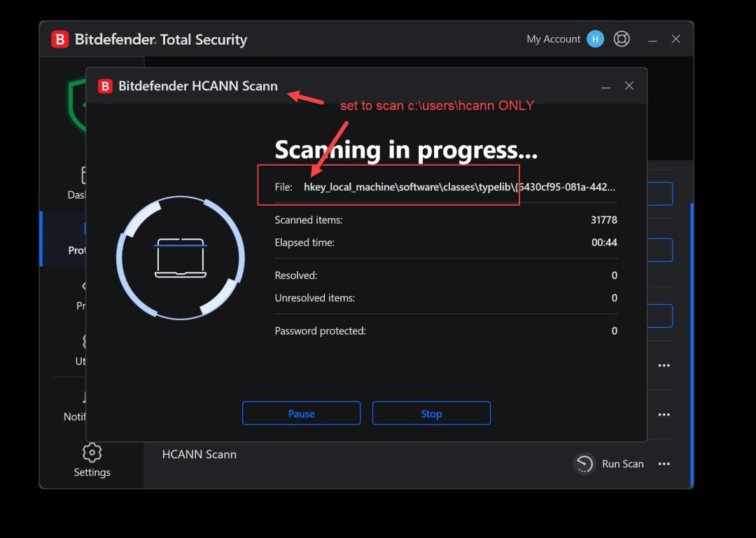Click the scan dialog's Bitdefender logo
The height and width of the screenshot is (538, 756).
[x=105, y=86]
